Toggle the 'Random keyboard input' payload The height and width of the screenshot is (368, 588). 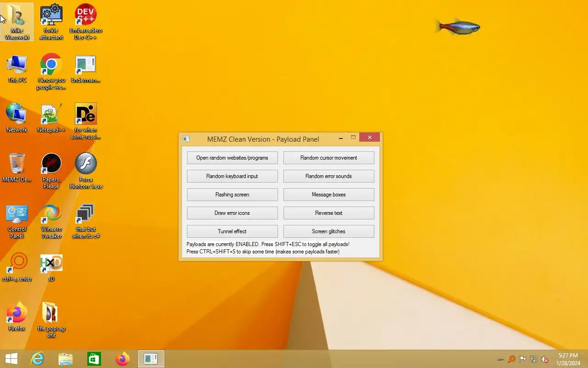[232, 176]
